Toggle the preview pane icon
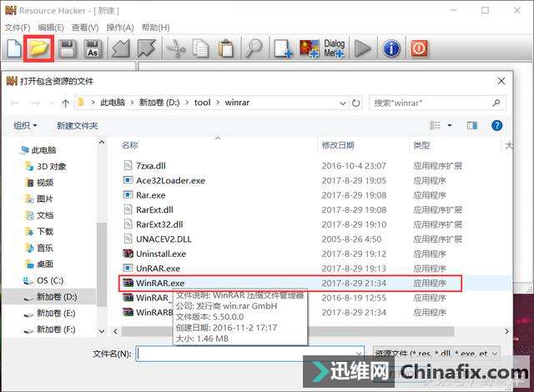 coord(472,126)
